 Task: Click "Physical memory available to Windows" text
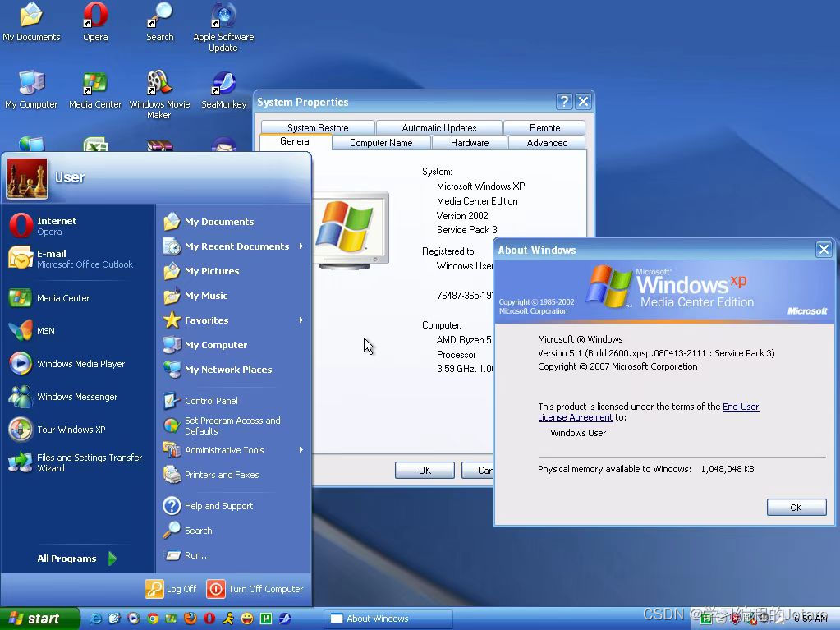click(x=614, y=469)
